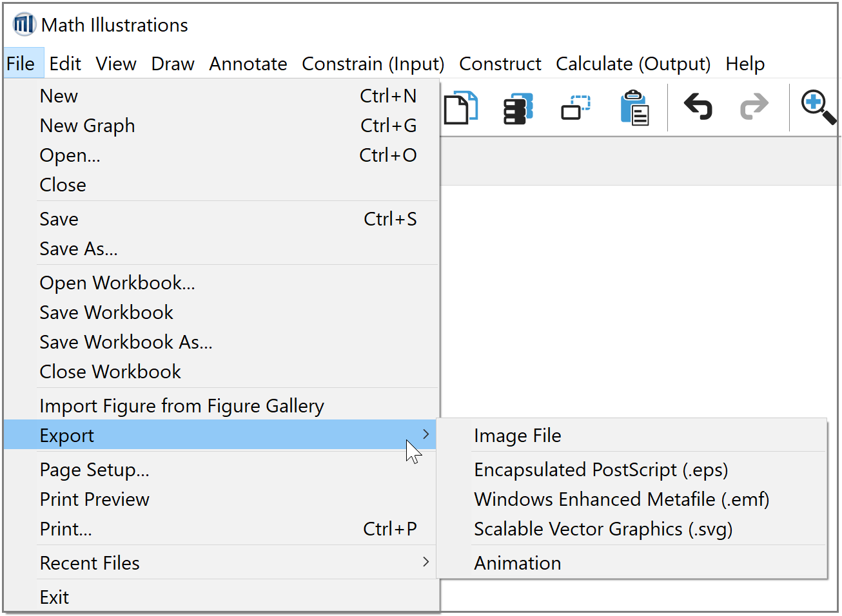Click the Copy documents toolbar icon
The height and width of the screenshot is (616, 842).
[461, 107]
